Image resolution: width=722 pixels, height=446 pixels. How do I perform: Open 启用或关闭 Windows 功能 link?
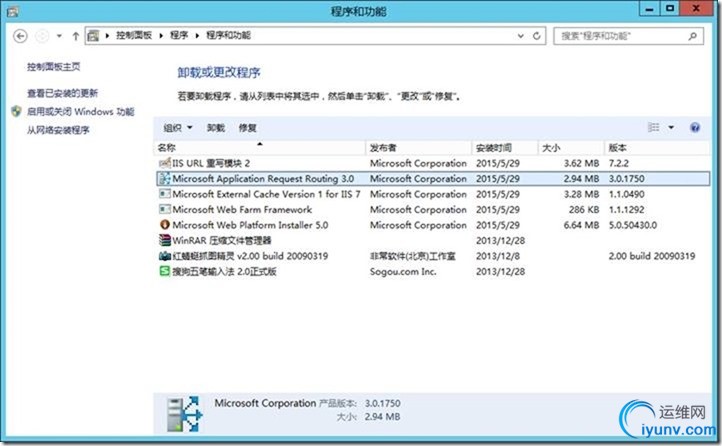click(x=81, y=112)
